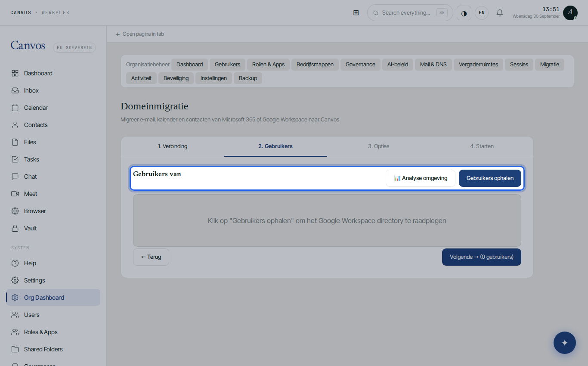Click the Gebruikers van heading text
Viewport: 588px width, 366px height.
coord(157,174)
